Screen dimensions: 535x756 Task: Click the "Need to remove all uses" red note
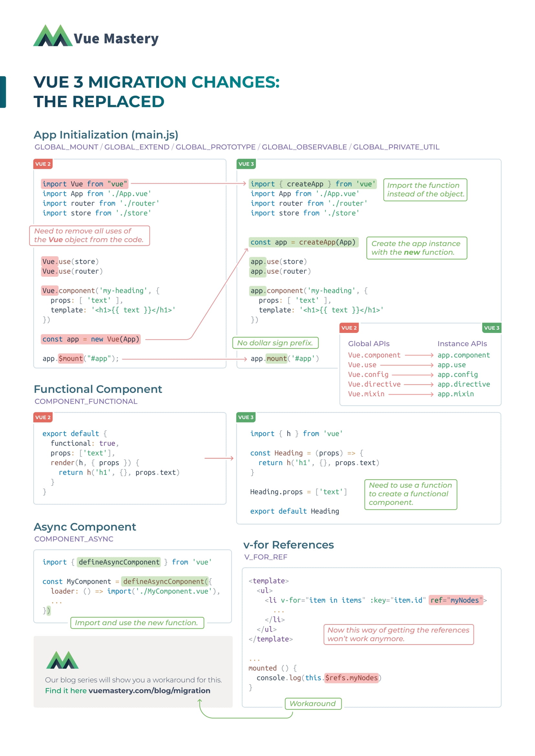[x=89, y=235]
